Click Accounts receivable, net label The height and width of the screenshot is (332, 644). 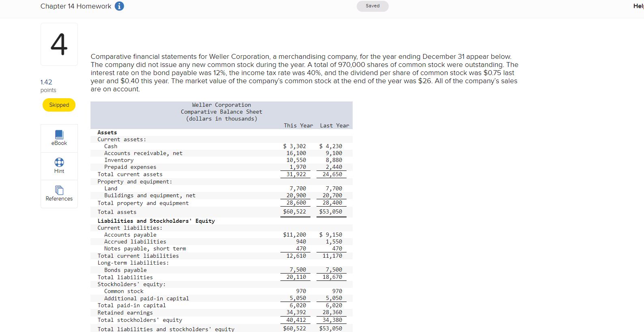(143, 153)
